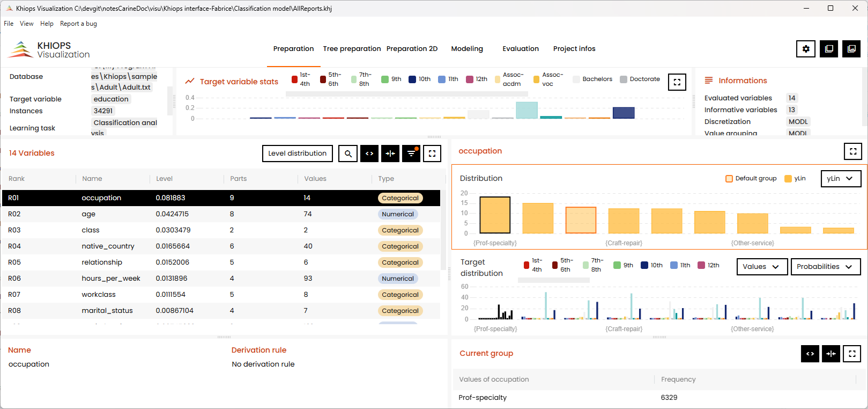The height and width of the screenshot is (409, 868).
Task: Open the View menu
Action: [x=27, y=24]
